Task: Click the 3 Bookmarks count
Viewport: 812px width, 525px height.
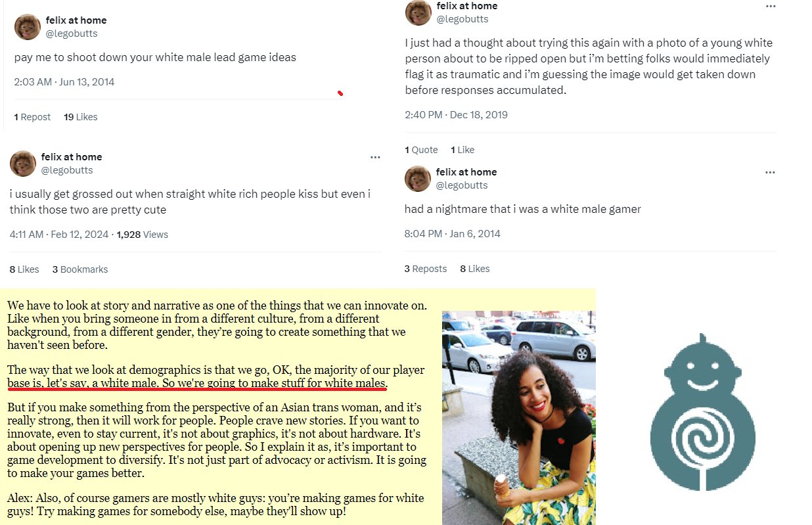Action: pyautogui.click(x=80, y=269)
